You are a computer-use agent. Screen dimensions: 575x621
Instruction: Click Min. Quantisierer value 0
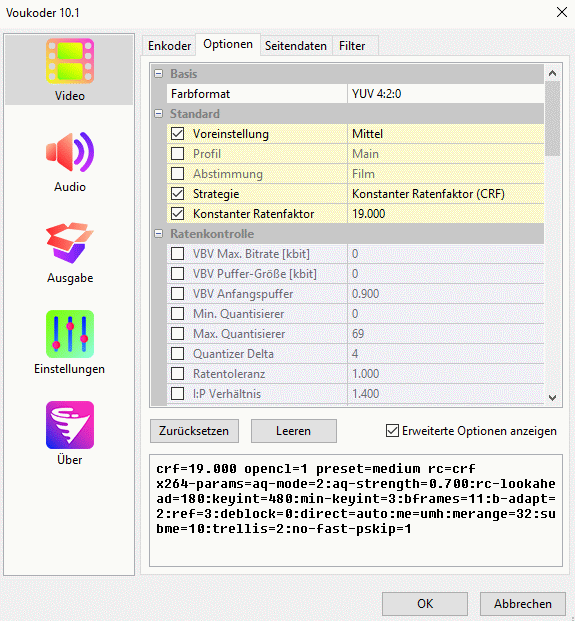pos(446,313)
